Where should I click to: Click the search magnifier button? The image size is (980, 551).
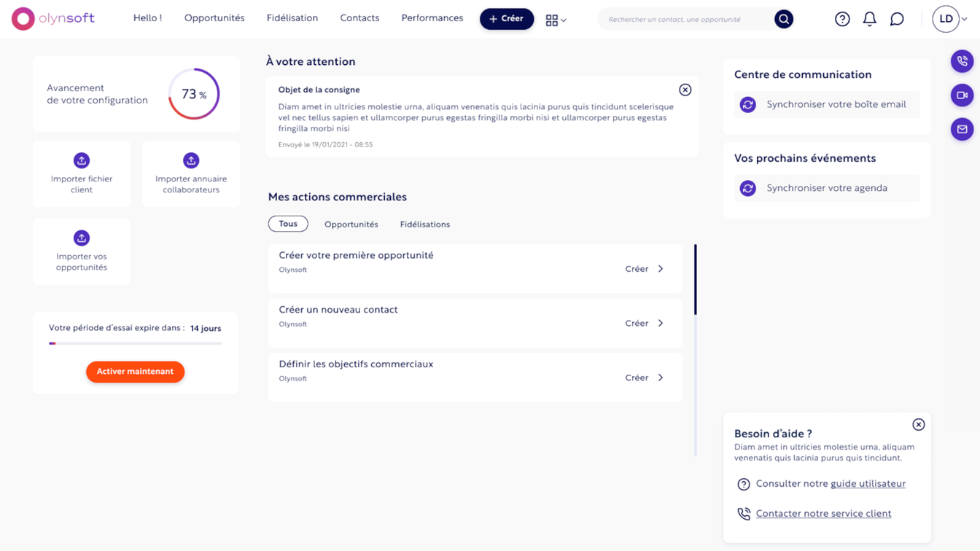[x=784, y=20]
